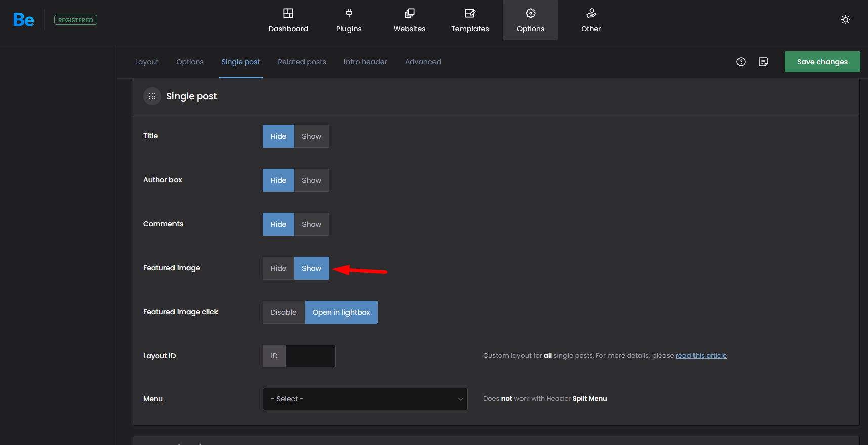Screen dimensions: 868x445
Task: Switch to the Layout tab
Action: pos(147,62)
